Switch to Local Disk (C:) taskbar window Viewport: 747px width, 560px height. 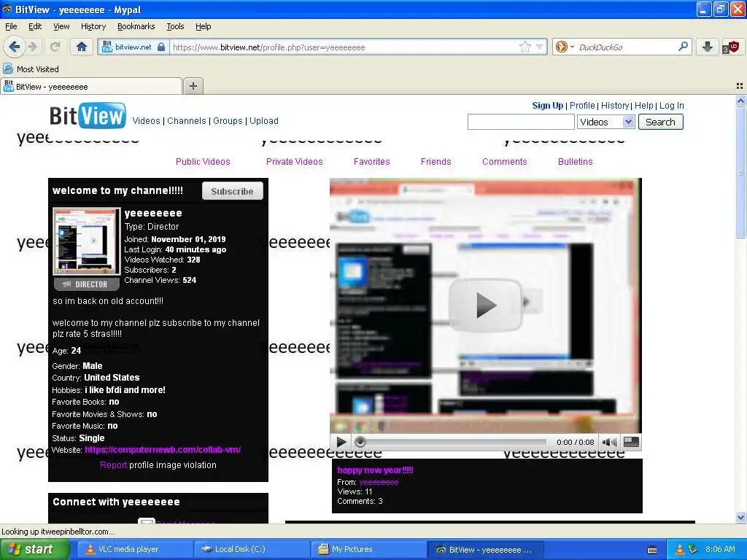[x=251, y=549]
